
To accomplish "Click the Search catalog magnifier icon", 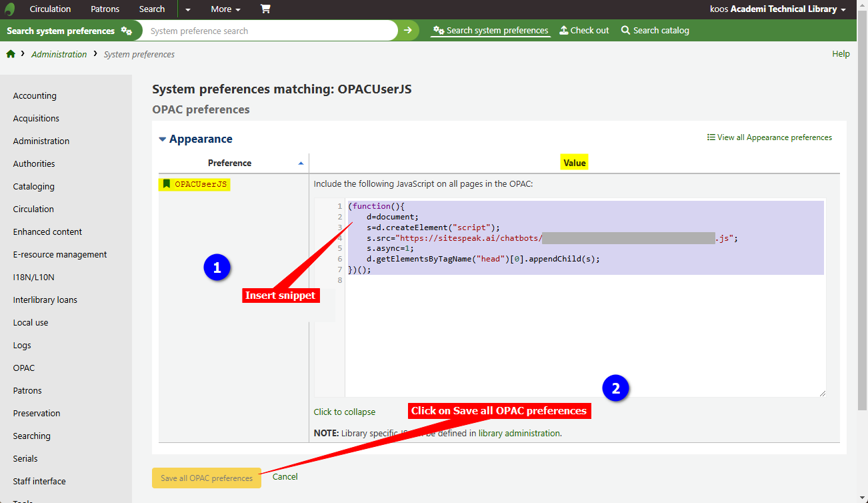I will [625, 31].
